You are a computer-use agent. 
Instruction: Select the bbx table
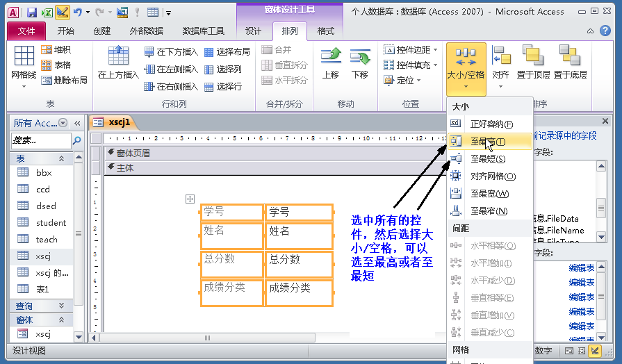pos(41,172)
